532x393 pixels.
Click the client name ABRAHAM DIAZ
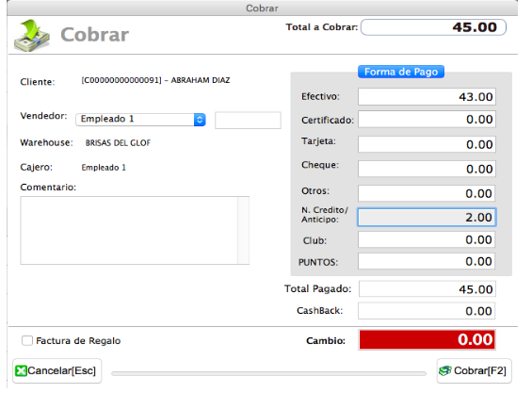[x=201, y=80]
